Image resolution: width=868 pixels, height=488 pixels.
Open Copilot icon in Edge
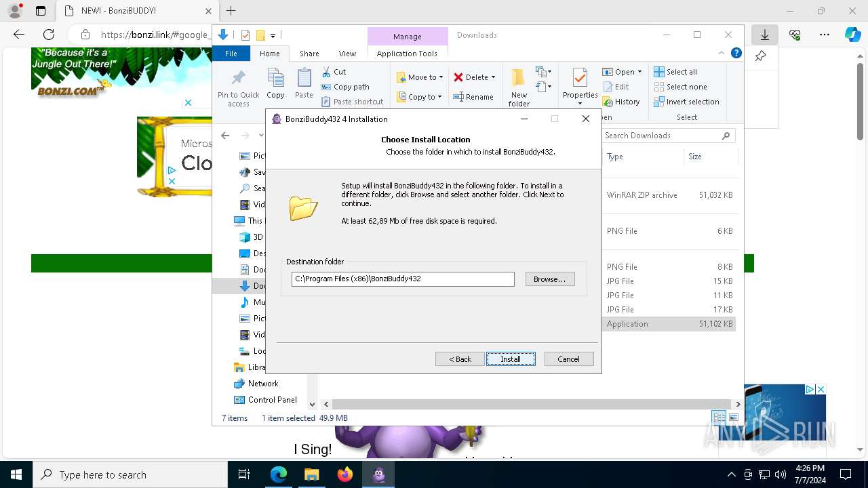click(852, 35)
